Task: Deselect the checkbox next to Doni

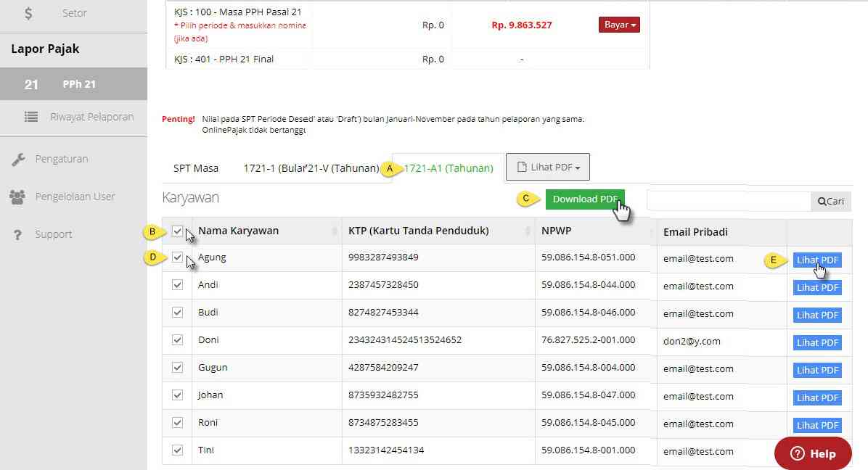Action: (x=177, y=339)
